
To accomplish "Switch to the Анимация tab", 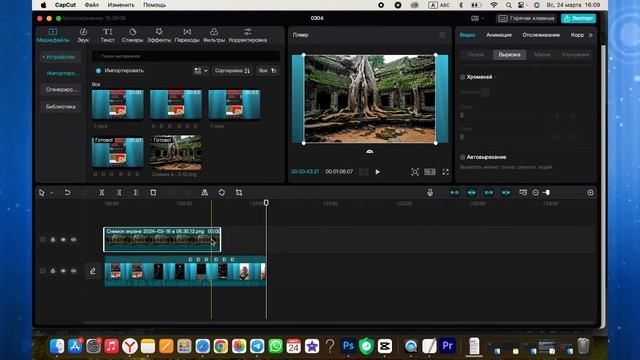I will tap(499, 35).
